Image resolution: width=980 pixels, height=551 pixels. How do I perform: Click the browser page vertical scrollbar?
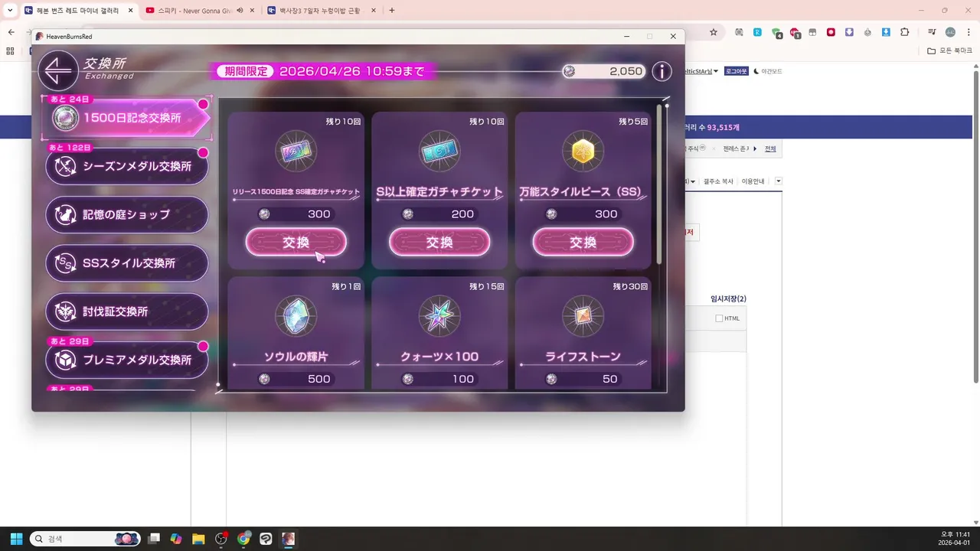[x=975, y=226]
